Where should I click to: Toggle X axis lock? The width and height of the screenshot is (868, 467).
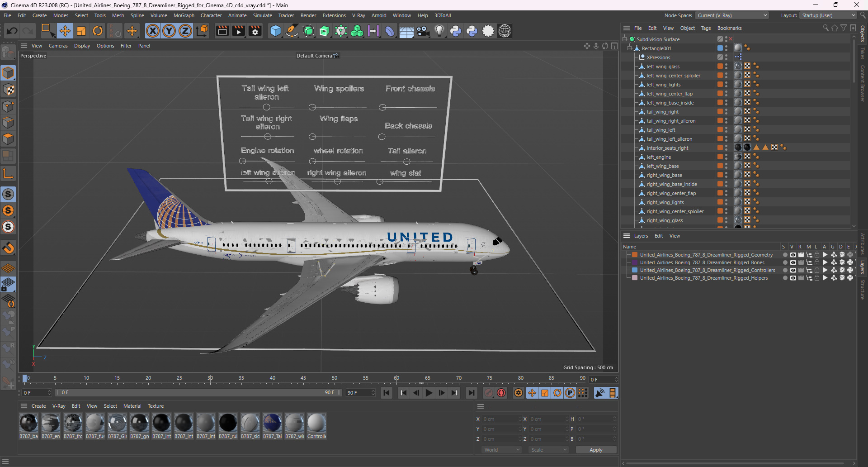click(153, 31)
